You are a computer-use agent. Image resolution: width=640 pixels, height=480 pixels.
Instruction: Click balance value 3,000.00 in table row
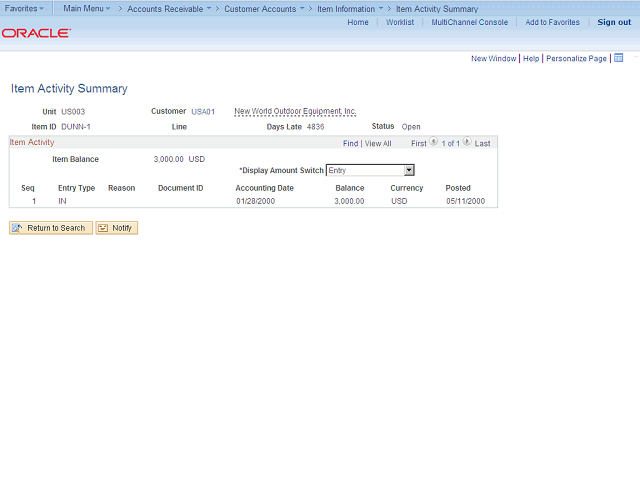349,201
